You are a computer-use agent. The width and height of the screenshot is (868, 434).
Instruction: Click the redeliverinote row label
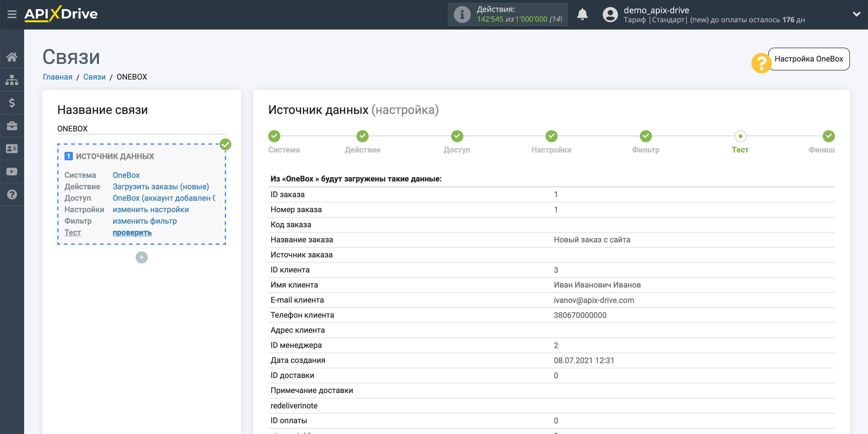coord(294,405)
